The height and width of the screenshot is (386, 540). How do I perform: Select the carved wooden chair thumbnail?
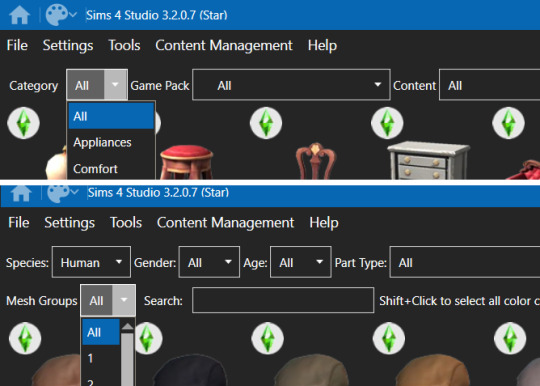pos(315,161)
